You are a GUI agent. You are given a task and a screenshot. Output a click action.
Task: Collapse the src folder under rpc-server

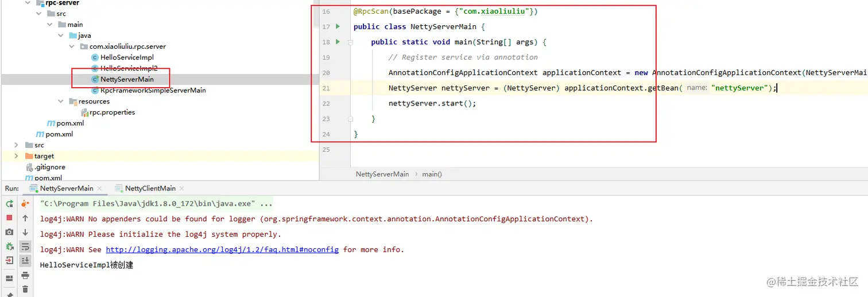pos(39,14)
